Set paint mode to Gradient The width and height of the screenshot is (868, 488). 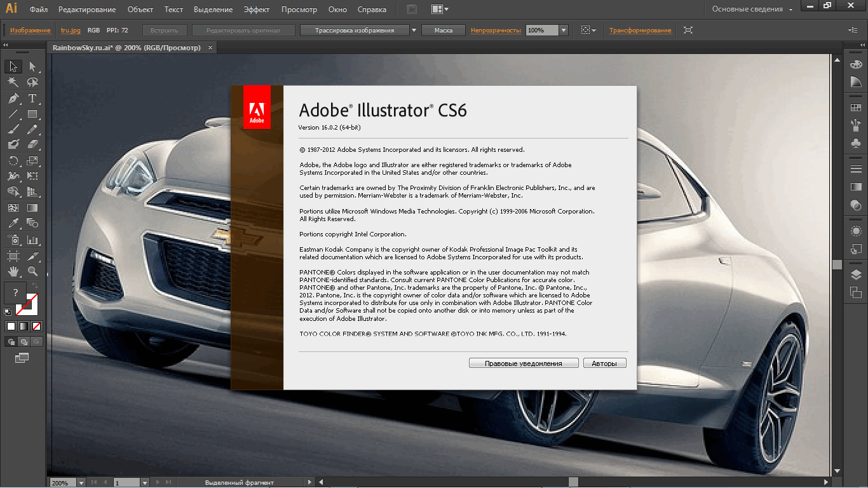[x=24, y=326]
